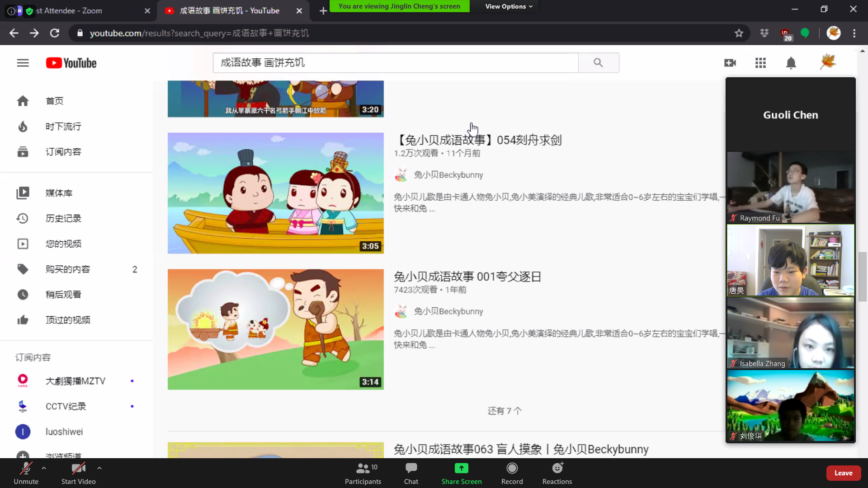Open the maple leaf account avatar
The image size is (868, 488).
(828, 62)
